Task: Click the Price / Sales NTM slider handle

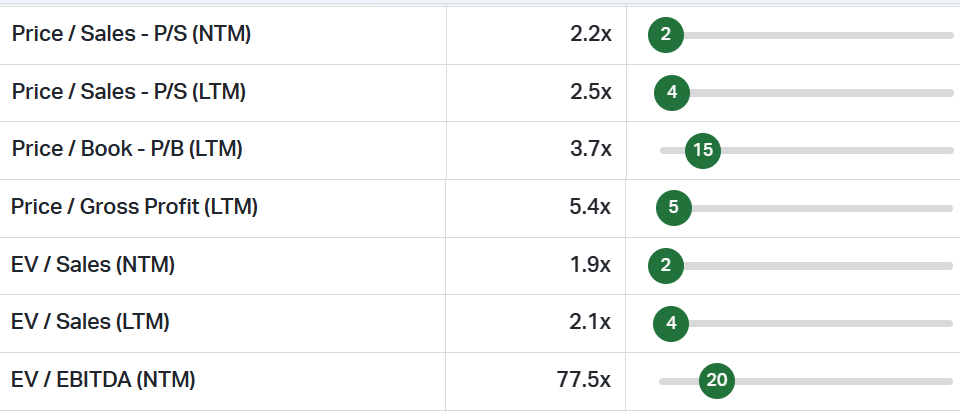Action: (665, 35)
